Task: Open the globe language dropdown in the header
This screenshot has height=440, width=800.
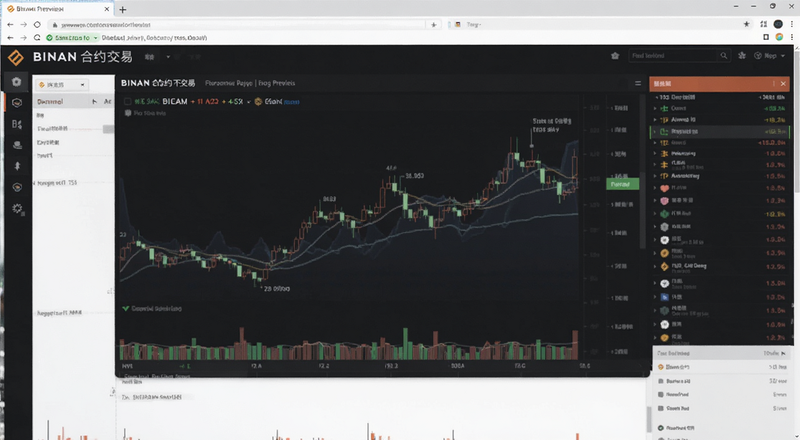Action: 769,56
